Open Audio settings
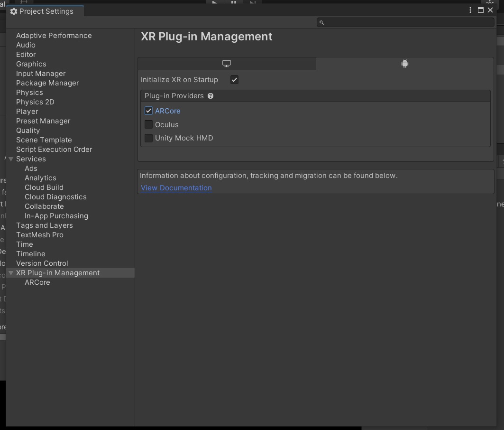Image resolution: width=504 pixels, height=430 pixels. tap(26, 45)
